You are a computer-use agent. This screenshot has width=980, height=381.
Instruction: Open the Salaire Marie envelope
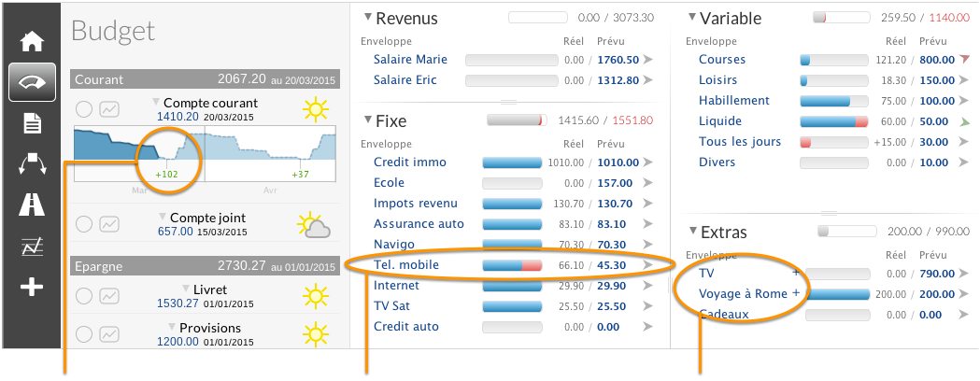pyautogui.click(x=411, y=60)
